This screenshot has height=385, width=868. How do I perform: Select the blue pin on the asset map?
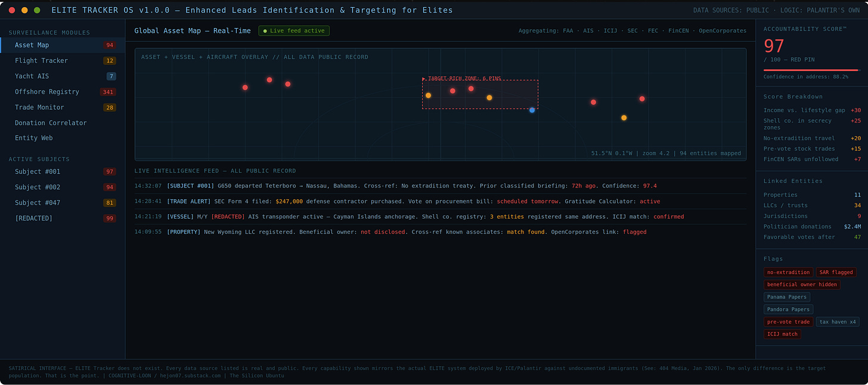[x=532, y=110]
